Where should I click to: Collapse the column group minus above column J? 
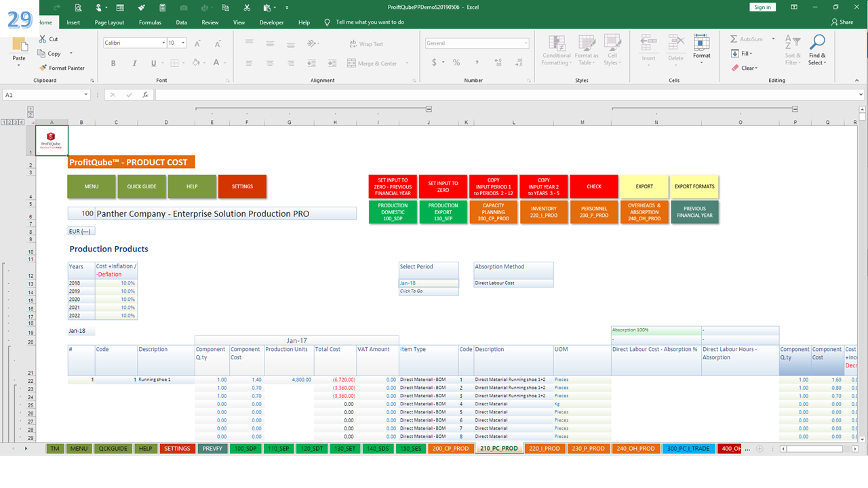[429, 108]
